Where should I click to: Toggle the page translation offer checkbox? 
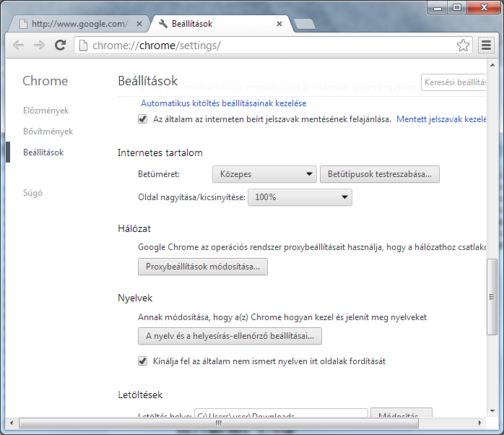point(143,361)
